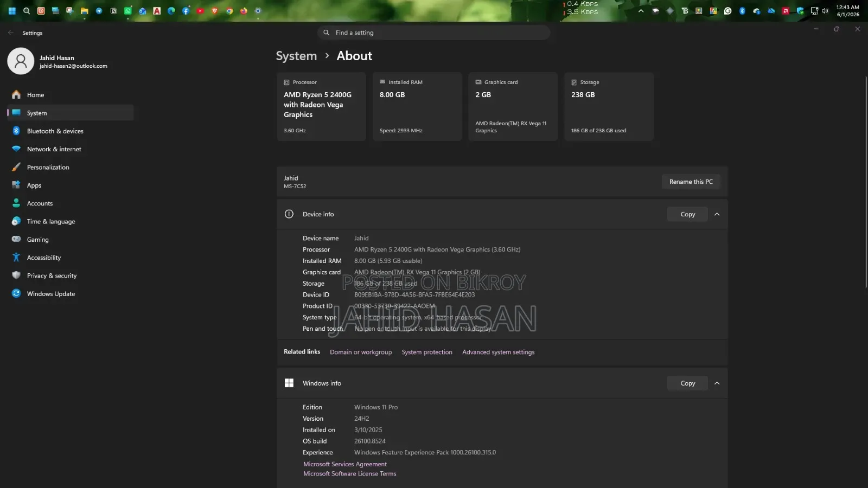Click the Settings gear taskbar icon

click(x=258, y=11)
